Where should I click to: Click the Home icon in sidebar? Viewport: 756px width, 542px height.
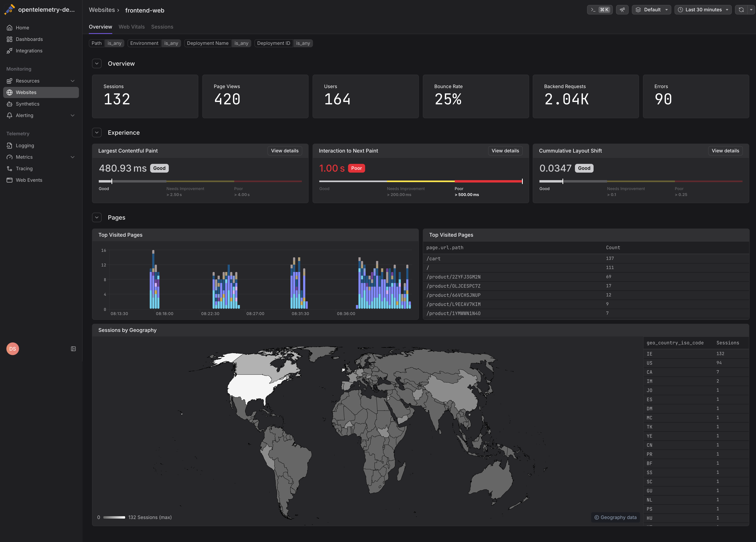tap(9, 28)
